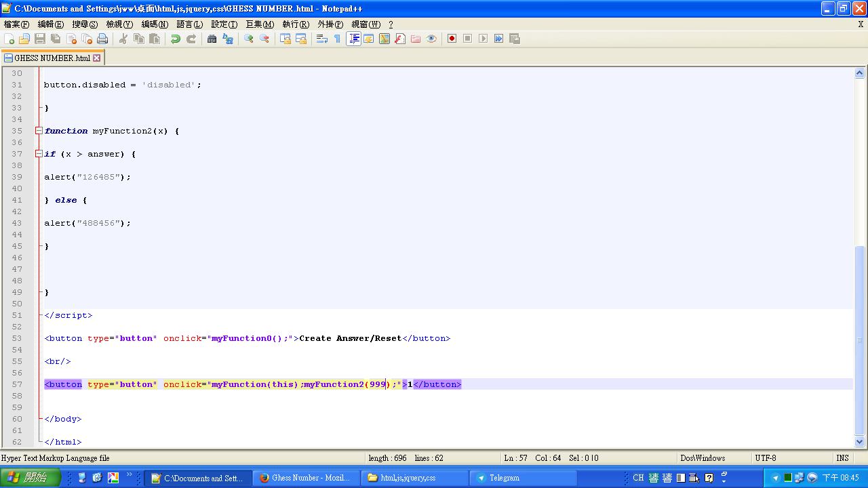Switch to Ghess Number Mozilla taskbar button
Screen dimensions: 868x488
pyautogui.click(x=307, y=478)
